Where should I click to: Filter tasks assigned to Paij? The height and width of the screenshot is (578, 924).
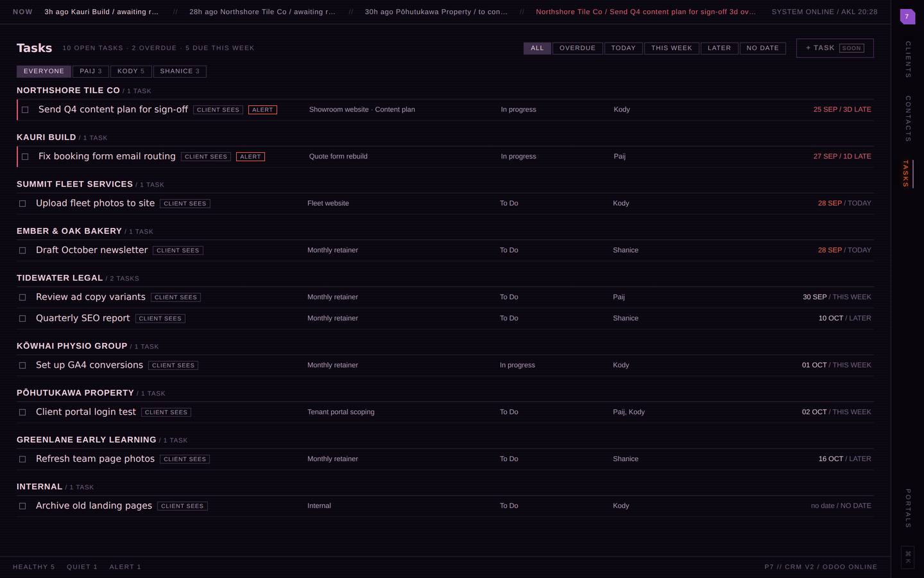(x=90, y=71)
